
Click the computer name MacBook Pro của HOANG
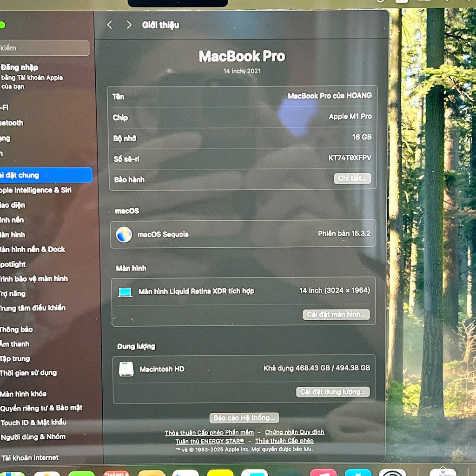(x=330, y=96)
